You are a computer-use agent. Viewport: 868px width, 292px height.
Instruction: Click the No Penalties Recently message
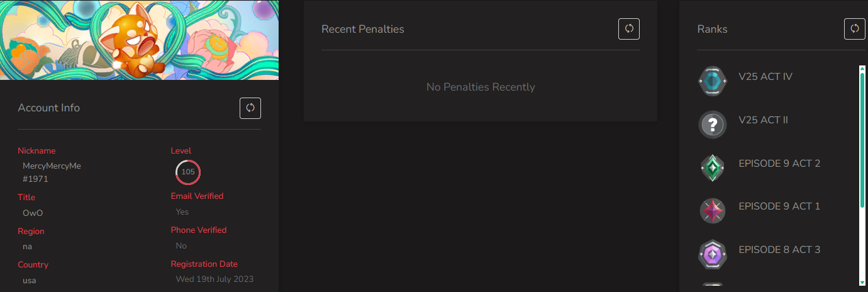[x=481, y=87]
